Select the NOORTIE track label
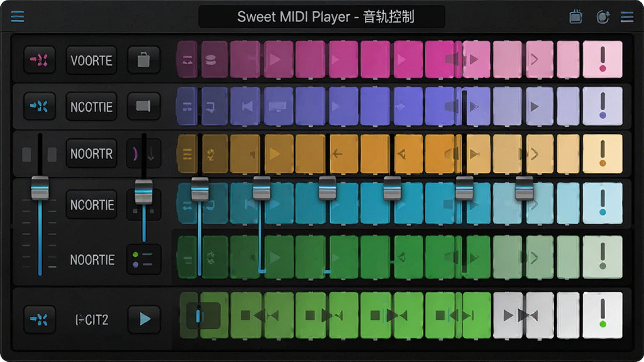The height and width of the screenshot is (362, 644). (92, 260)
